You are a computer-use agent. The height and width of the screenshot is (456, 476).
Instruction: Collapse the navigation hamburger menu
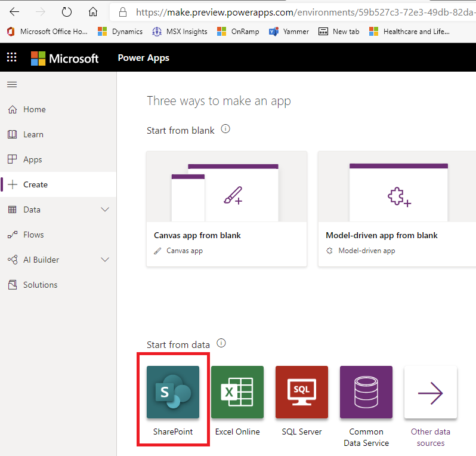12,85
